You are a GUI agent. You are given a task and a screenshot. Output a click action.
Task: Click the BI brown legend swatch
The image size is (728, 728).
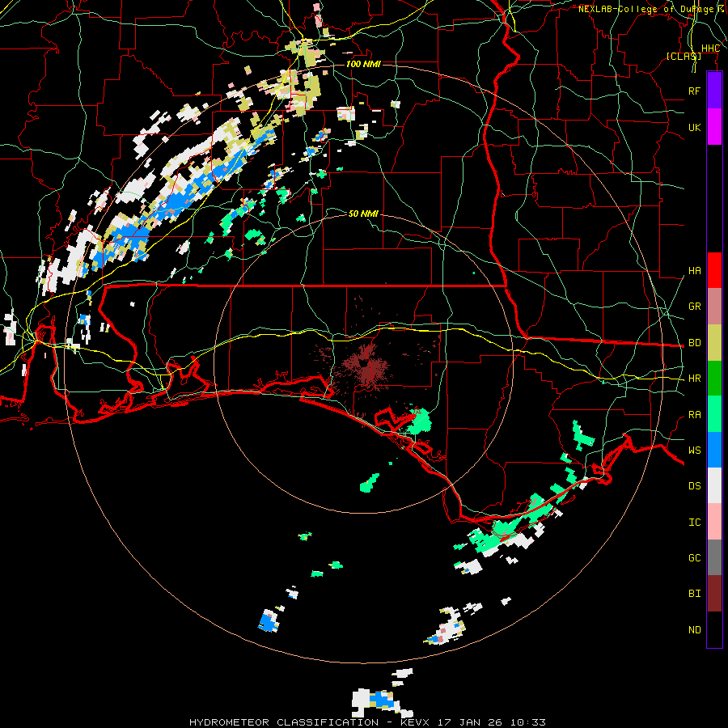(714, 594)
